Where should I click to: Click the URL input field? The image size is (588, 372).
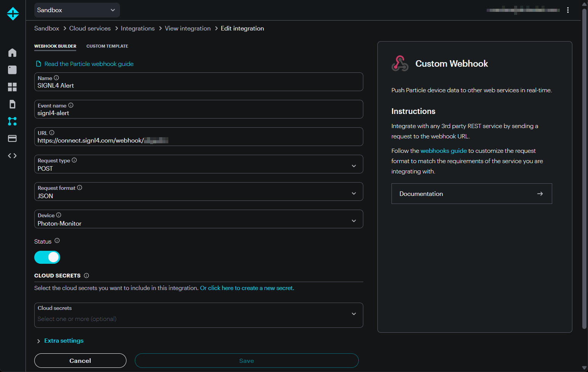tap(198, 137)
